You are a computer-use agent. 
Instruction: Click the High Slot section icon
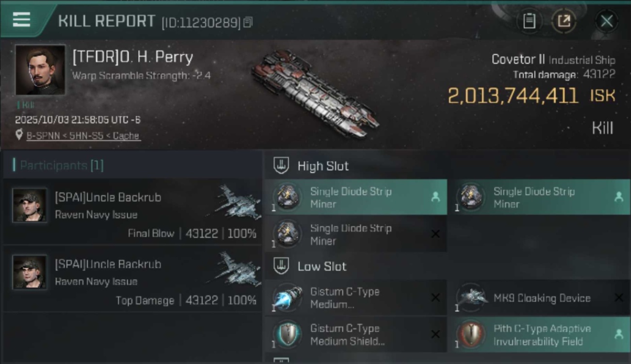[281, 165]
